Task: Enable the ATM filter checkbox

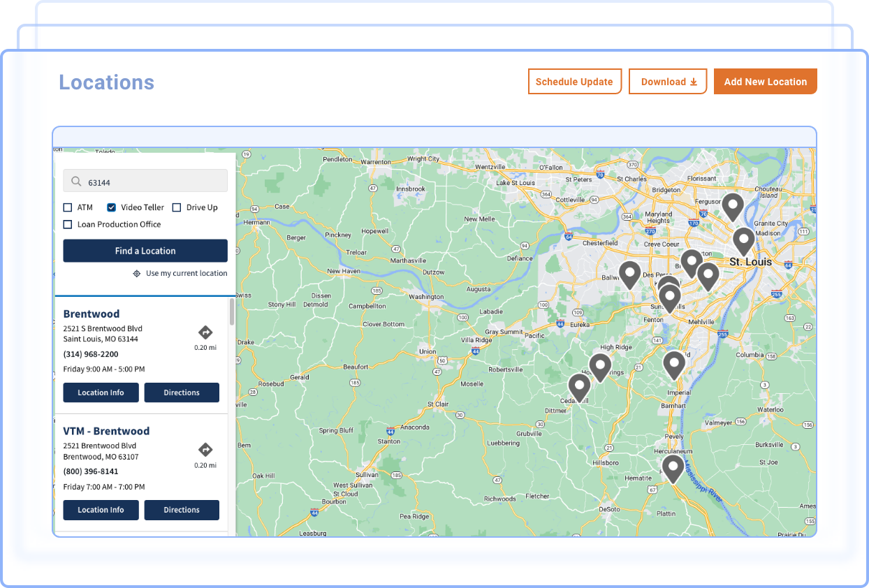Action: pos(68,207)
